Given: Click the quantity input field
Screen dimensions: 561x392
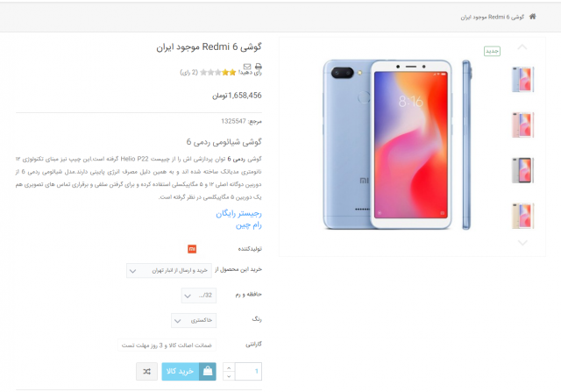Looking at the screenshot, I should (248, 371).
